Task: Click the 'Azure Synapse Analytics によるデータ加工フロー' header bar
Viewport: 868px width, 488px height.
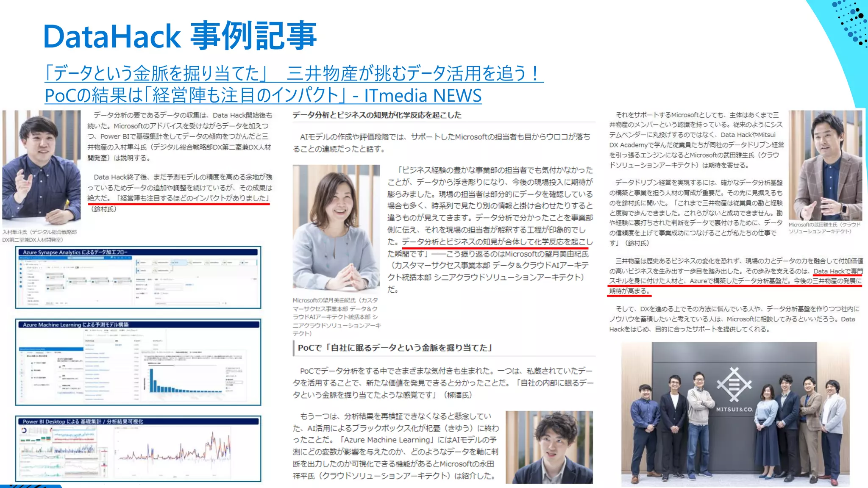Action: tap(138, 252)
